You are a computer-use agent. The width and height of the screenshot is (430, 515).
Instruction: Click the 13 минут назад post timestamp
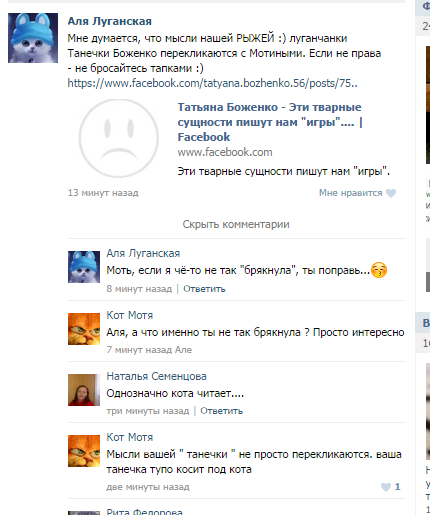103,193
